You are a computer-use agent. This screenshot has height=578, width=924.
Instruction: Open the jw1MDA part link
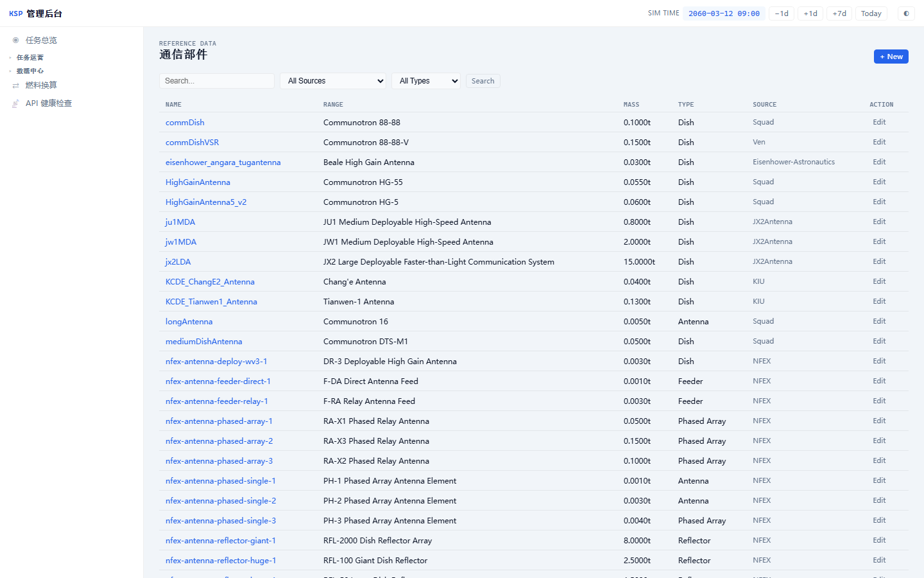click(181, 241)
